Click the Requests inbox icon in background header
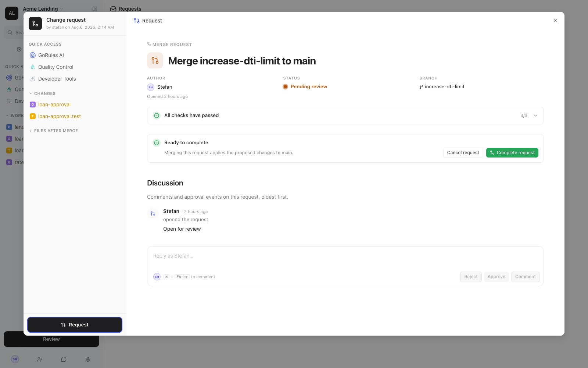Image resolution: width=588 pixels, height=368 pixels. tap(113, 9)
